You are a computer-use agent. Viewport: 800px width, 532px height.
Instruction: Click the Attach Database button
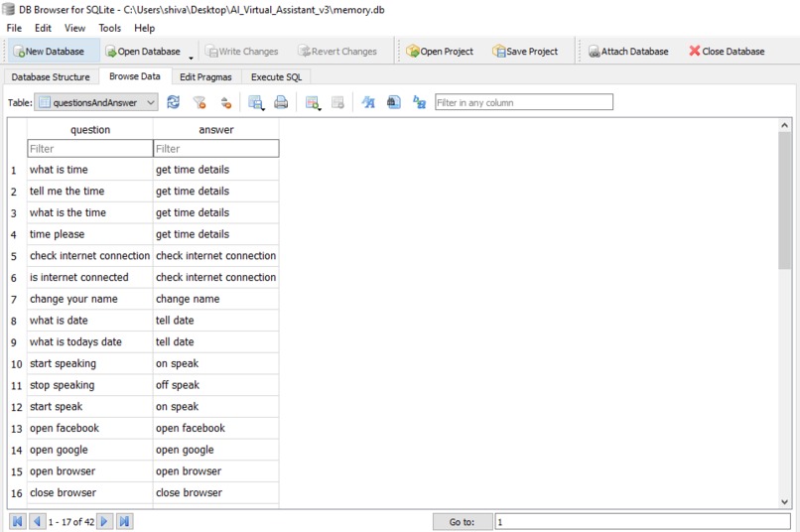(628, 51)
